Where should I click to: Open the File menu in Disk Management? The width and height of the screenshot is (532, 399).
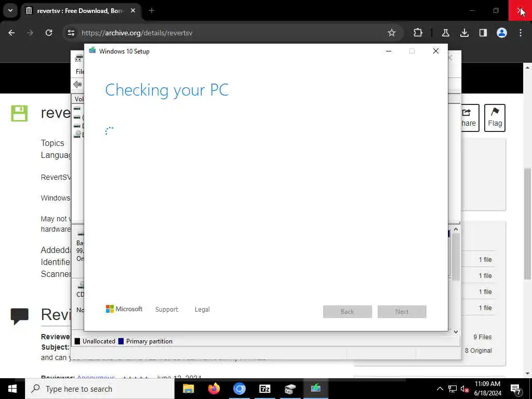[79, 72]
